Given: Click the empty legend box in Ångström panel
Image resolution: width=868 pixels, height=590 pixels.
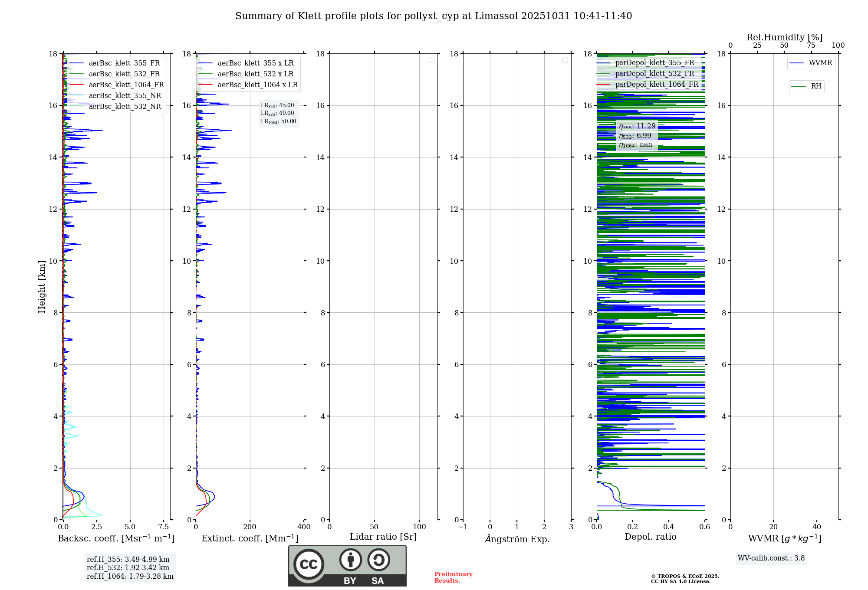Looking at the screenshot, I should point(565,60).
